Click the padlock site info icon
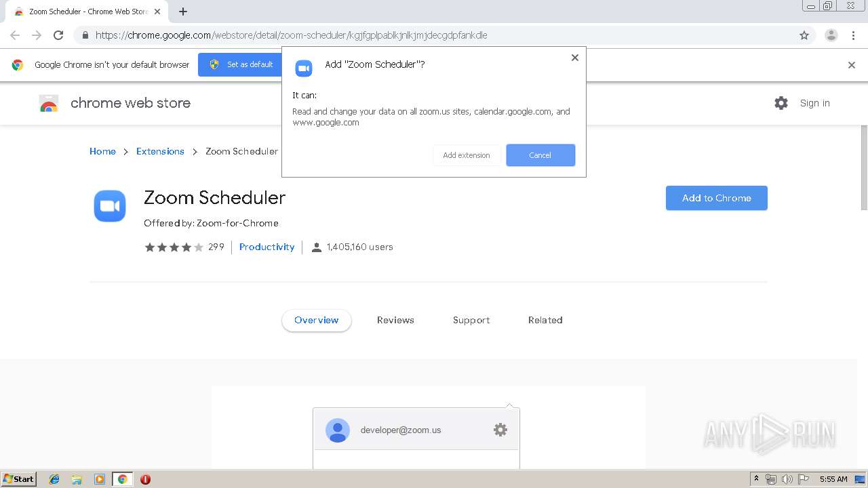868x488 pixels. pos(85,35)
